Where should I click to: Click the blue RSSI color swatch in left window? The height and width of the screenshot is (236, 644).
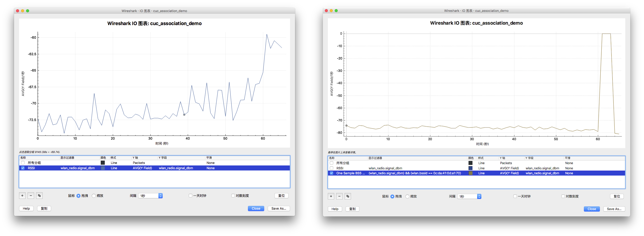pos(103,168)
